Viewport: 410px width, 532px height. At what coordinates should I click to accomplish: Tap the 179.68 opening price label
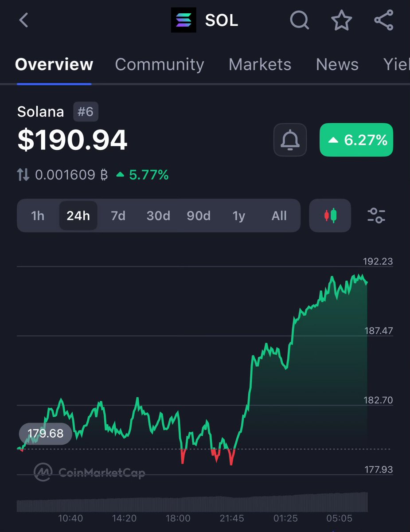click(x=46, y=433)
